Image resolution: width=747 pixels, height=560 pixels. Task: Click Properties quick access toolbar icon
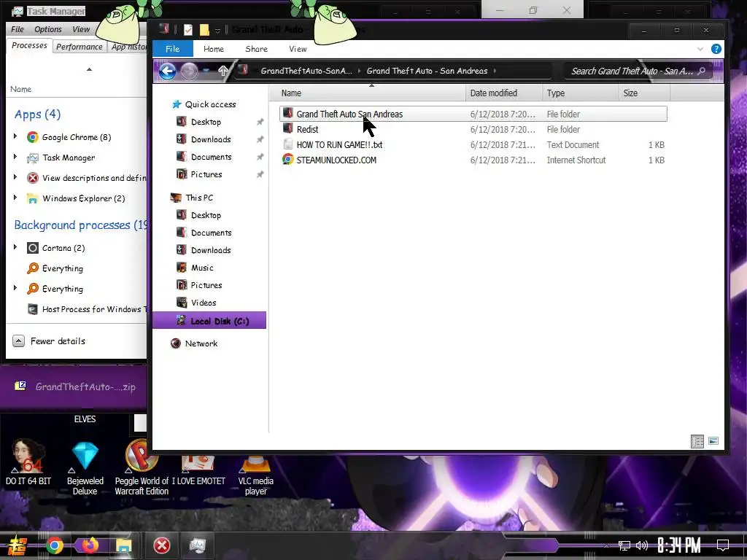tap(188, 30)
